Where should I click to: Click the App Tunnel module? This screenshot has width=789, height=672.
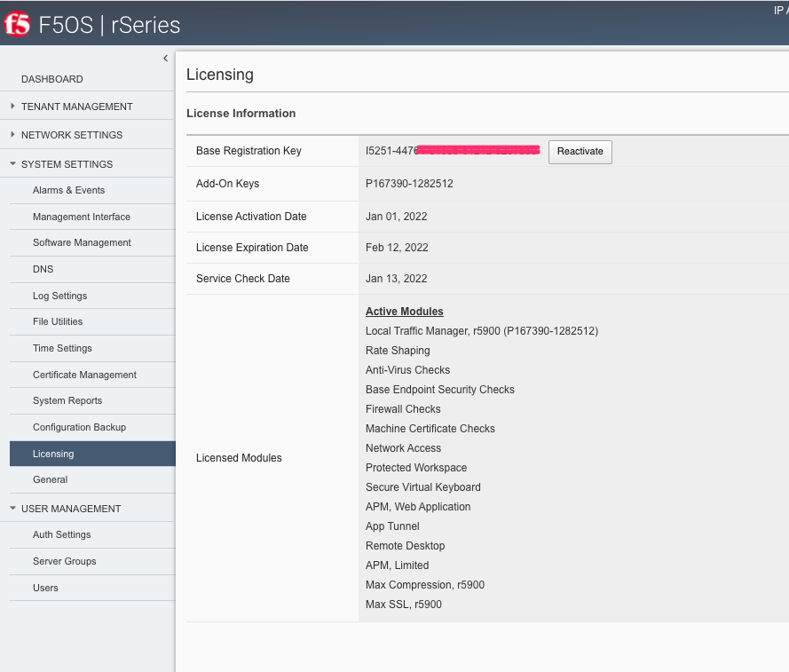coord(392,526)
